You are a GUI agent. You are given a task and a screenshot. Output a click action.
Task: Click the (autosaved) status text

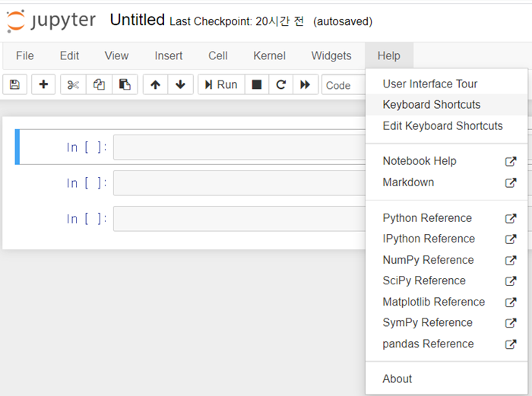(x=343, y=21)
